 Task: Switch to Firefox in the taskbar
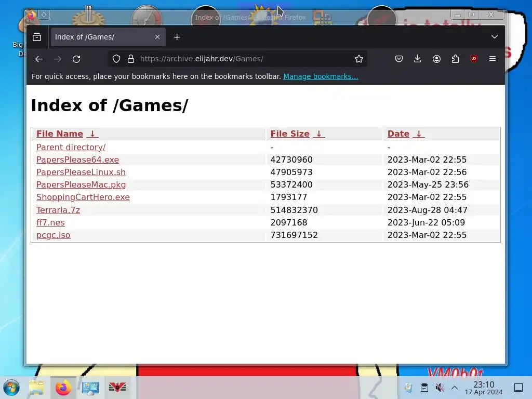click(63, 388)
